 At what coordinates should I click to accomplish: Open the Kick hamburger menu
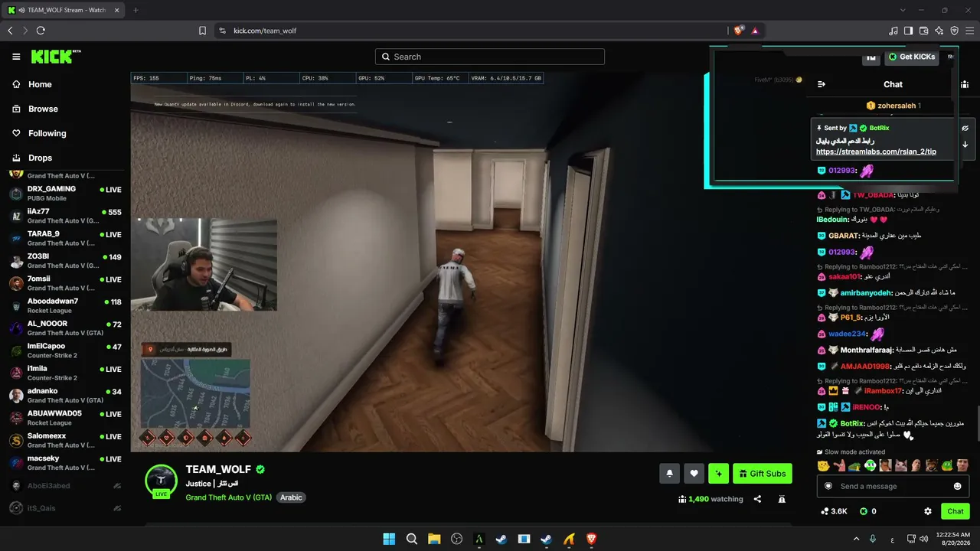(x=16, y=57)
